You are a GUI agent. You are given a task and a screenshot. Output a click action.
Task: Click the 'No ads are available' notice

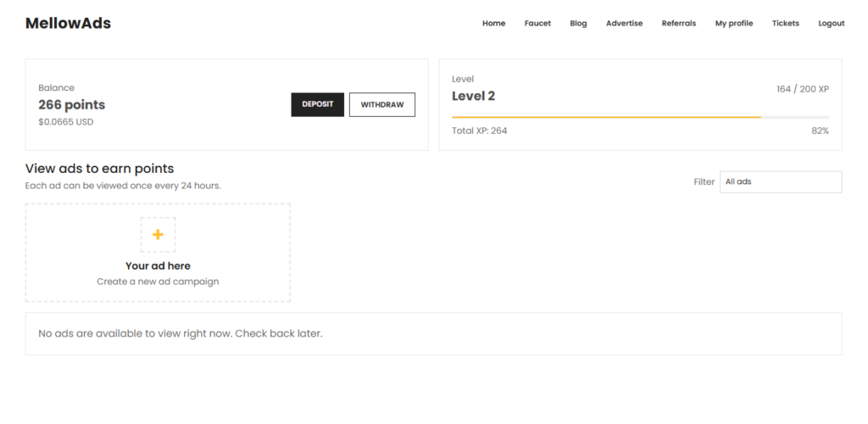(181, 333)
